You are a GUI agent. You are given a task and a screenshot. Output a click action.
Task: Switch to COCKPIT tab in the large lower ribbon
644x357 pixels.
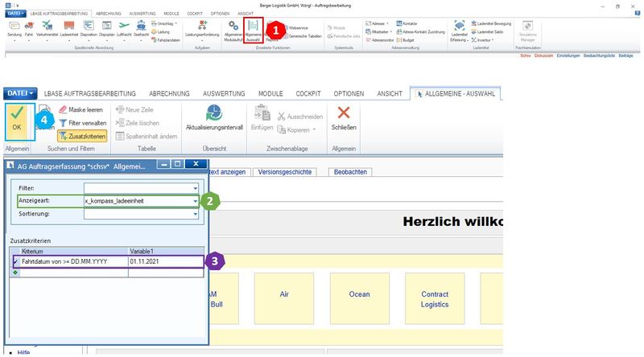click(308, 93)
